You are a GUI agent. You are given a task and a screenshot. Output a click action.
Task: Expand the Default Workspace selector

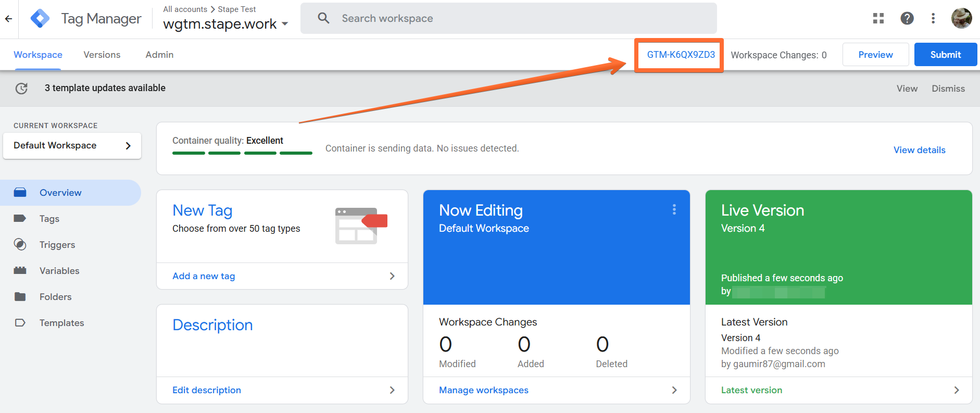[72, 145]
